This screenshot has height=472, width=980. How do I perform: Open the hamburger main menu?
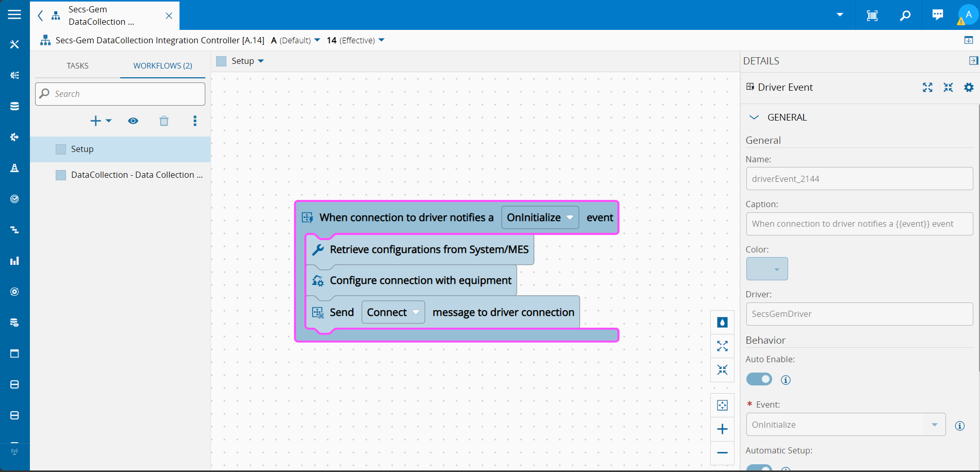coord(14,14)
